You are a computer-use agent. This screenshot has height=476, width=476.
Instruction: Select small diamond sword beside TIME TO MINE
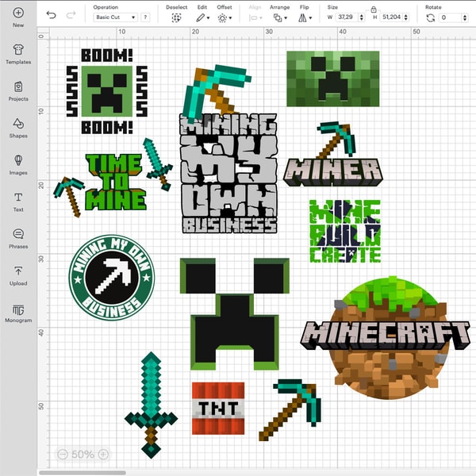(158, 164)
